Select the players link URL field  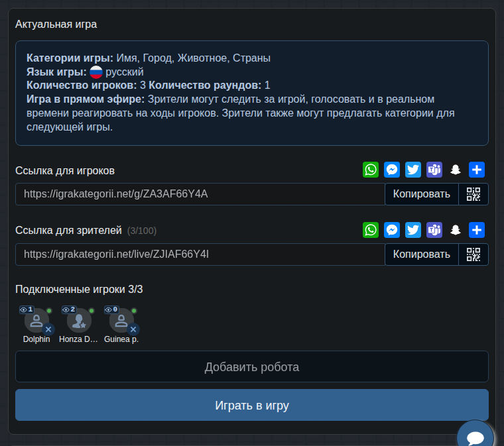coord(200,194)
